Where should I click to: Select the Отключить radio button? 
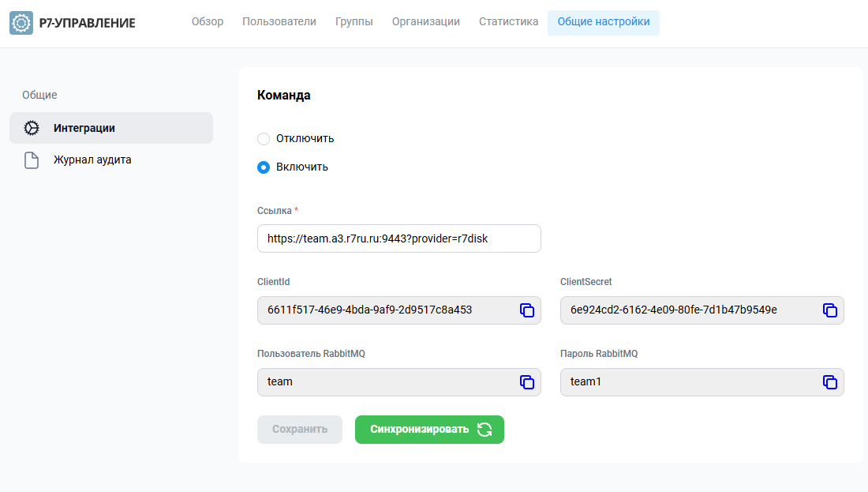point(264,139)
